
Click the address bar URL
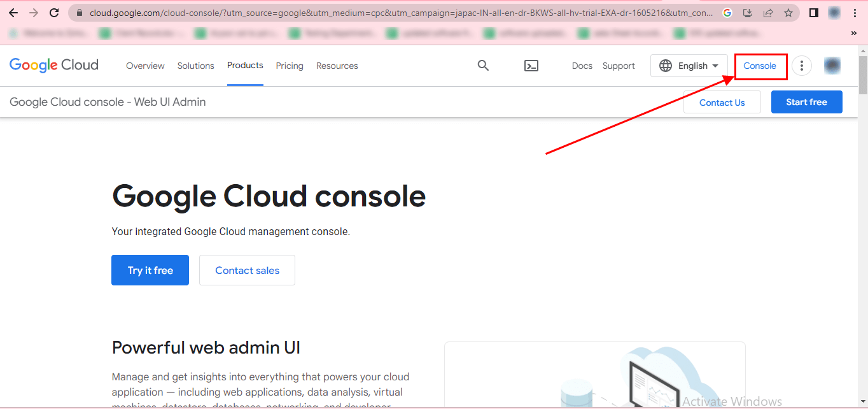coord(401,13)
